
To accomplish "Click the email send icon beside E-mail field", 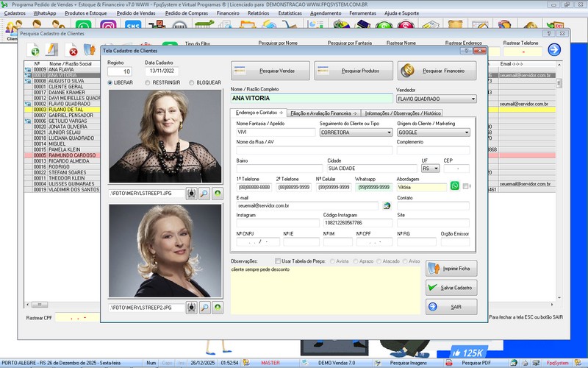I will coord(387,206).
